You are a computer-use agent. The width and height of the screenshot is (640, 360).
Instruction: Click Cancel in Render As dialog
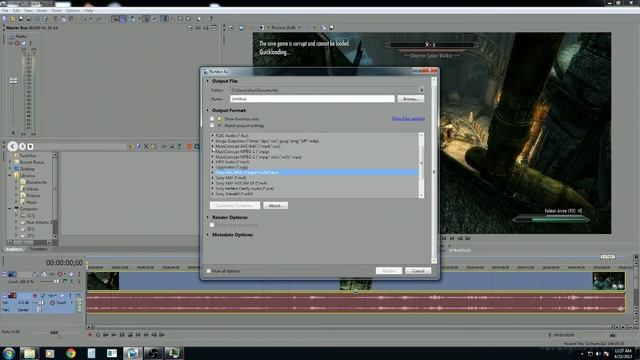pos(418,271)
